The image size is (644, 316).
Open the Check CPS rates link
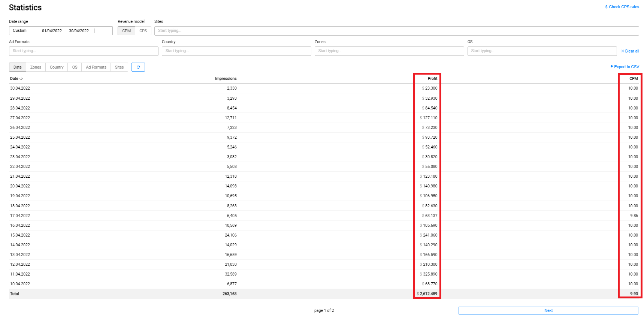(622, 7)
